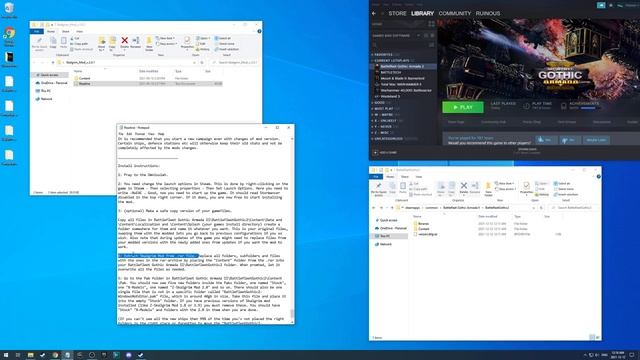Click Properties icon in Skalgrim_Mod Explorer ribbon
The height and width of the screenshot is (360, 640).
click(187, 43)
